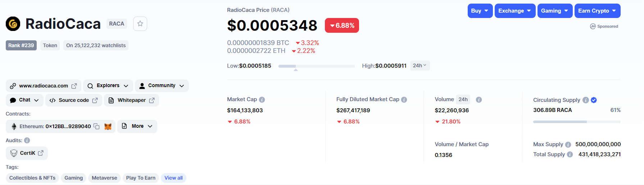Open the Max Supply info icon
Screen dimensions: 644x185
click(x=568, y=145)
